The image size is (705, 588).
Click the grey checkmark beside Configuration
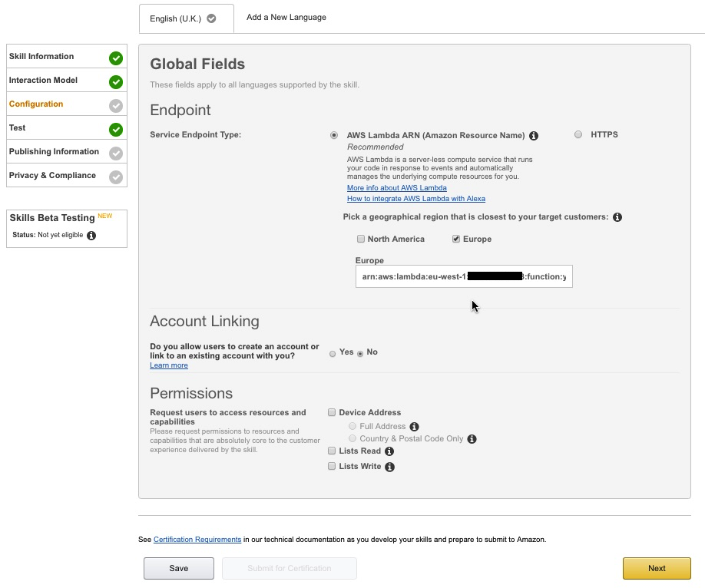116,106
